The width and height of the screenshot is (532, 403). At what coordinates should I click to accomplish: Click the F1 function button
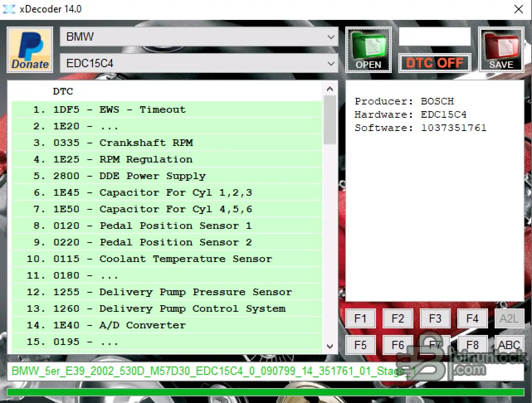coord(360,319)
